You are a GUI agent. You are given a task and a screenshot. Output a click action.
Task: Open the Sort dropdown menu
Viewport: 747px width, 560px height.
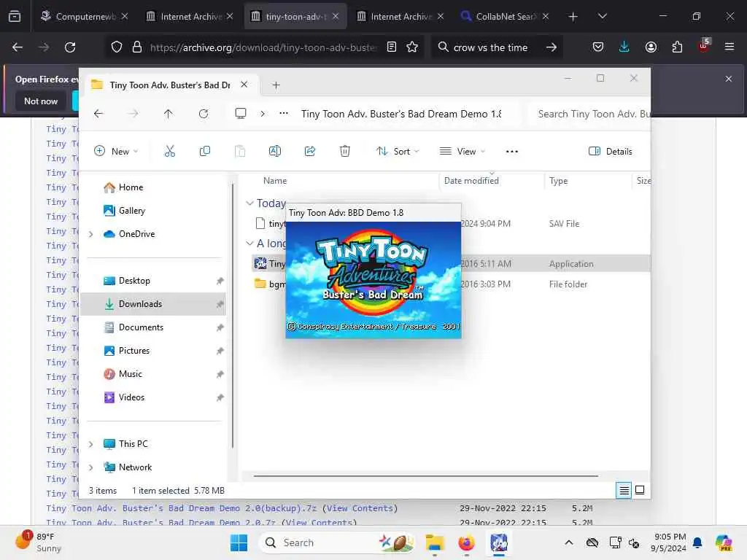click(x=398, y=152)
